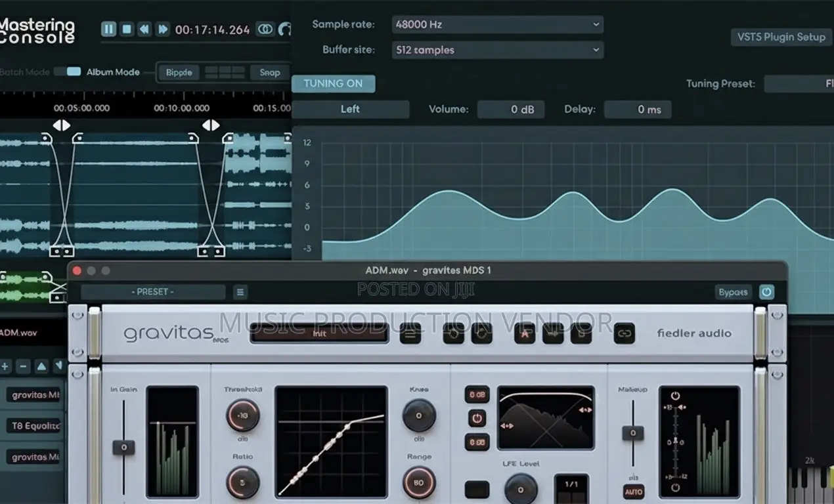This screenshot has height=504, width=834.
Task: Toggle the link icon in gravitas header
Action: pos(625,333)
